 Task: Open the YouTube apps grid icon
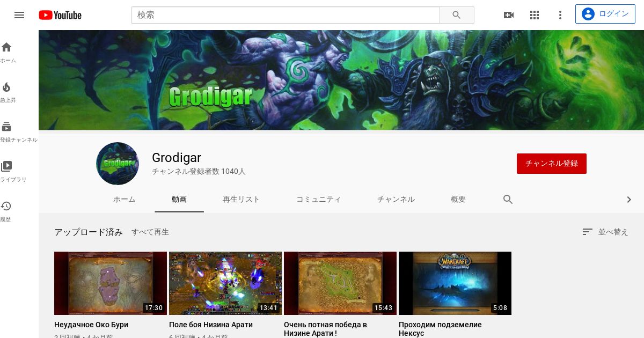535,15
